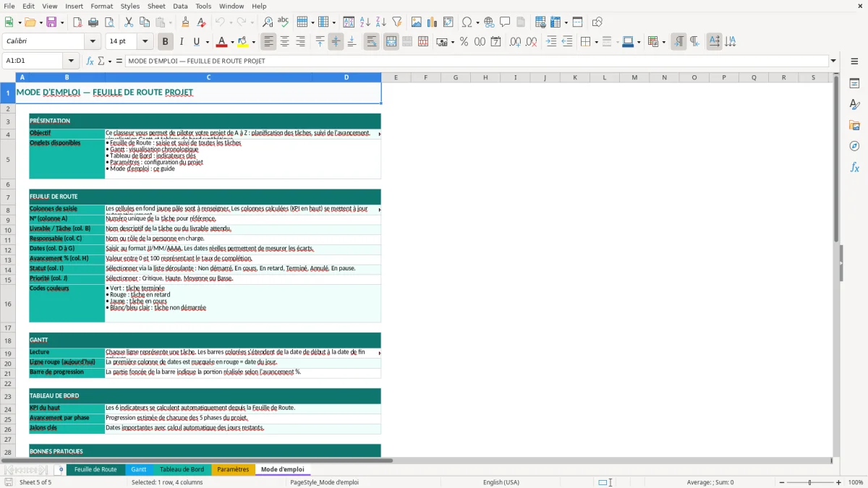868x488 pixels.
Task: Click the Copy icon
Action: click(x=145, y=22)
